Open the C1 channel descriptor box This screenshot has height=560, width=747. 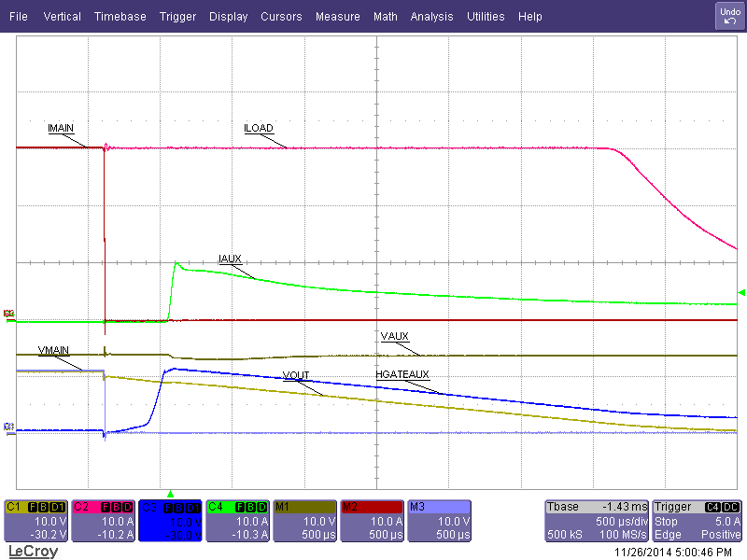(x=37, y=519)
